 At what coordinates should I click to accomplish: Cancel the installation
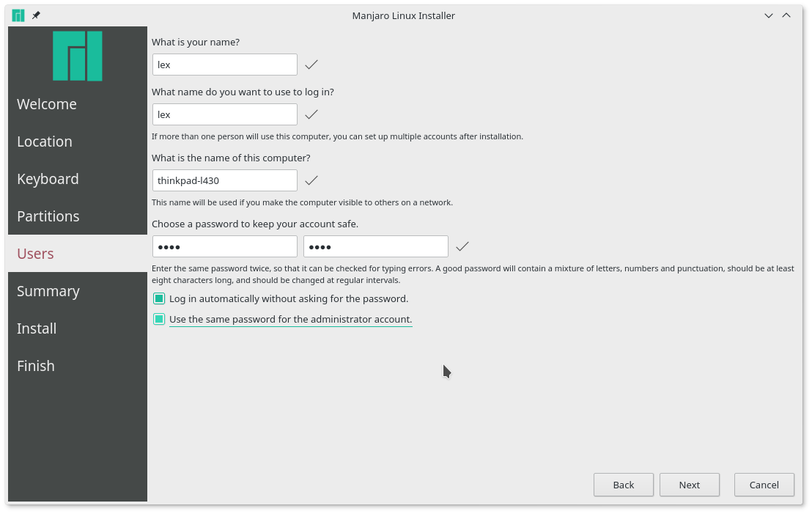click(x=764, y=485)
